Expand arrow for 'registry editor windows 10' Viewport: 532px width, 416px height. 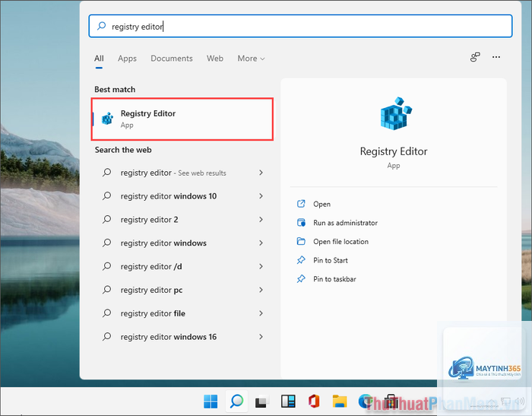(x=261, y=196)
